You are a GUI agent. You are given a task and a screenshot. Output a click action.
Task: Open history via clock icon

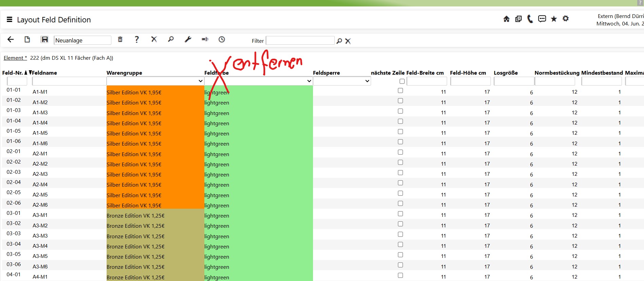coord(222,39)
